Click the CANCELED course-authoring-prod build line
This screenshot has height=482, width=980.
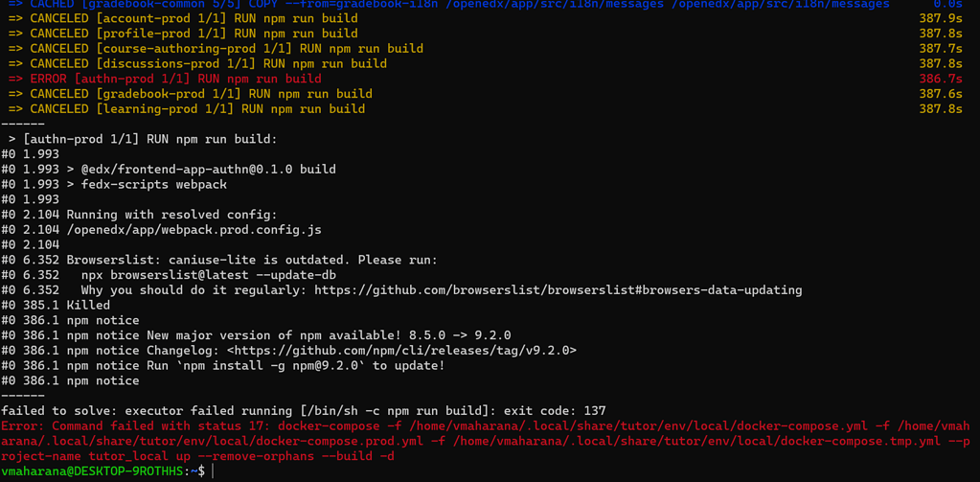pos(216,49)
